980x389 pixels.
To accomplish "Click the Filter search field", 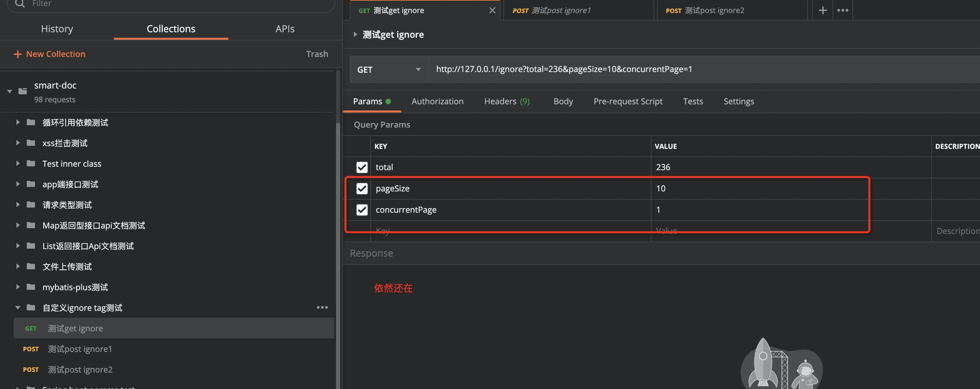I will (171, 4).
